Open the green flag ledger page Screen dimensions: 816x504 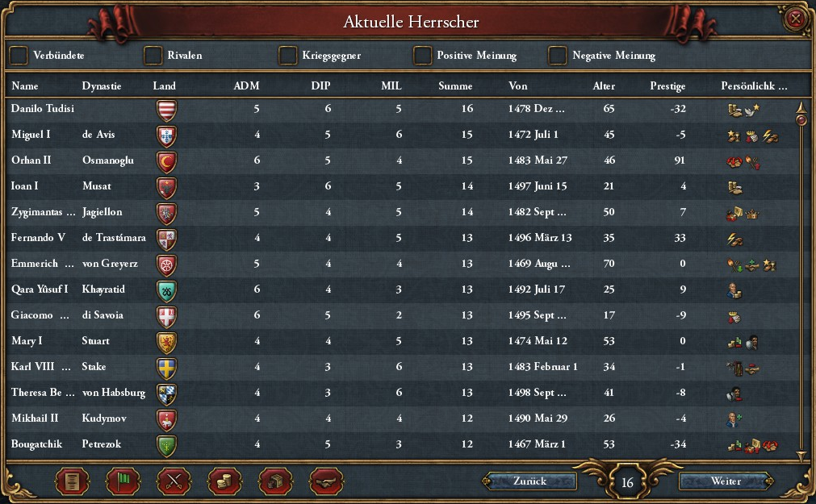tap(123, 481)
